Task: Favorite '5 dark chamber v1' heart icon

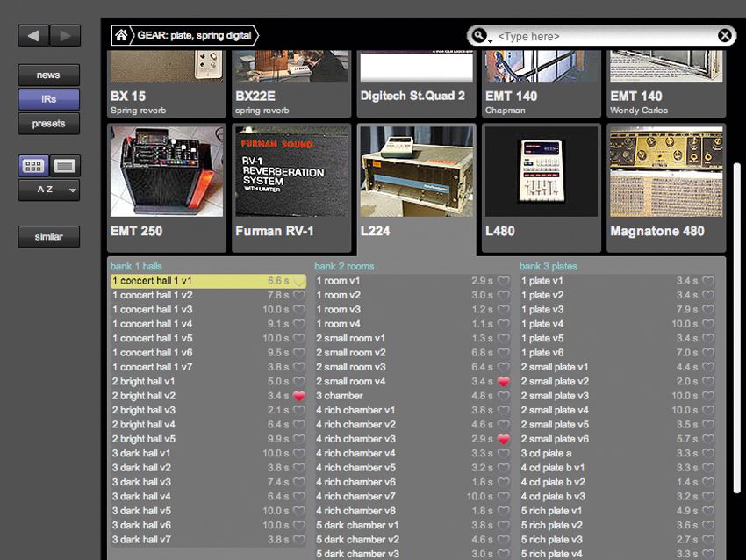Action: (x=504, y=525)
